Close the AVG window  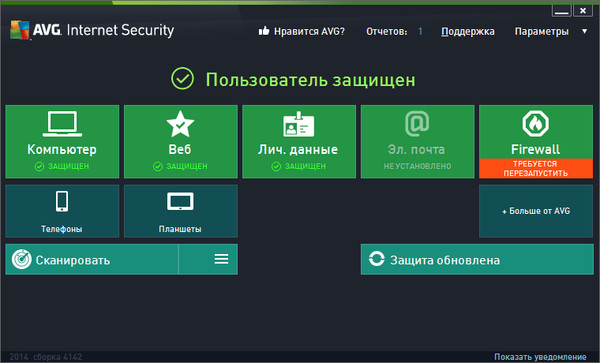(x=582, y=11)
